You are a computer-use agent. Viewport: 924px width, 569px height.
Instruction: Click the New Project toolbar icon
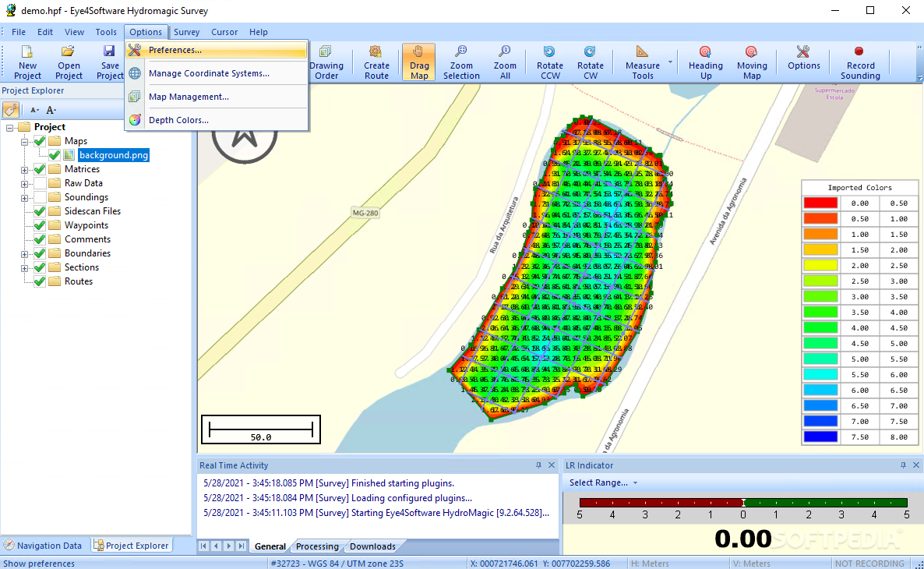point(27,62)
